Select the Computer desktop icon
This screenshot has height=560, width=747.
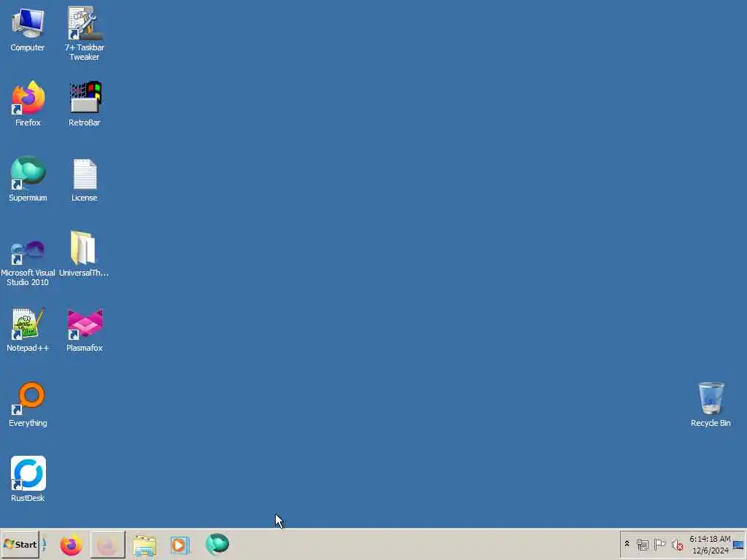click(28, 29)
